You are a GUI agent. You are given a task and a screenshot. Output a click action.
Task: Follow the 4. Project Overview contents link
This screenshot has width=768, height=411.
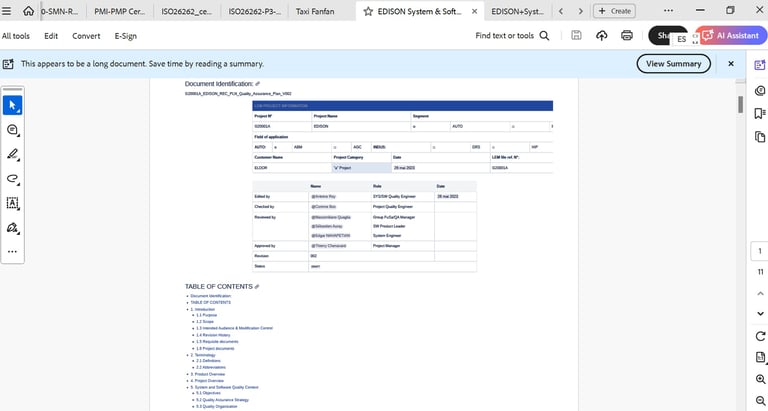point(207,381)
